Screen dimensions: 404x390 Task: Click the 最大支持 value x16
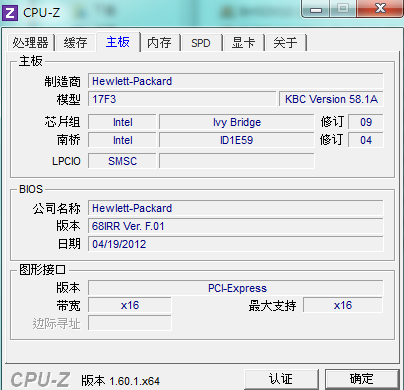point(343,305)
